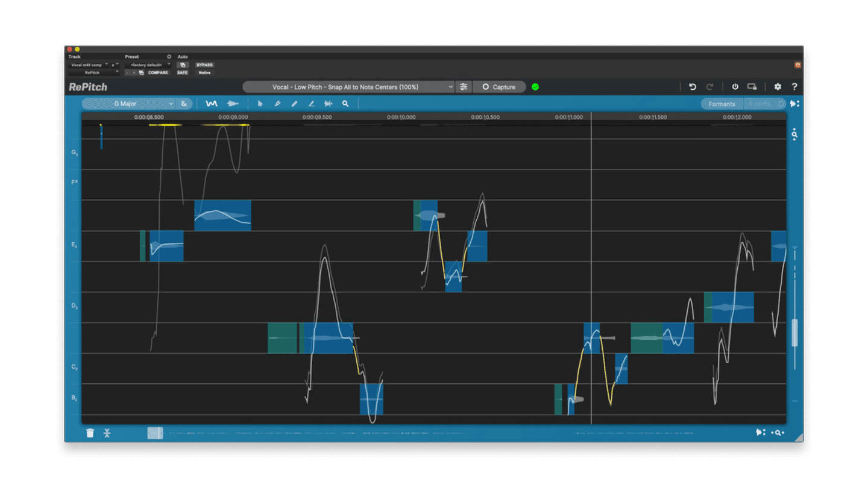
Task: Click the split notes icon next to trash
Action: coord(107,433)
